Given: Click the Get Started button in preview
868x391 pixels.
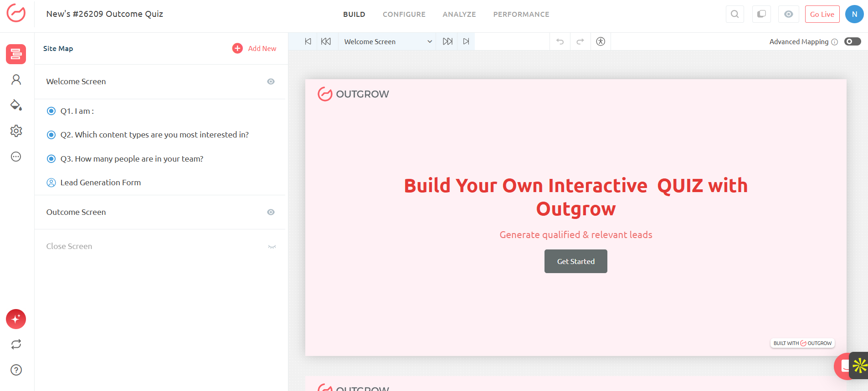Looking at the screenshot, I should click(x=575, y=261).
